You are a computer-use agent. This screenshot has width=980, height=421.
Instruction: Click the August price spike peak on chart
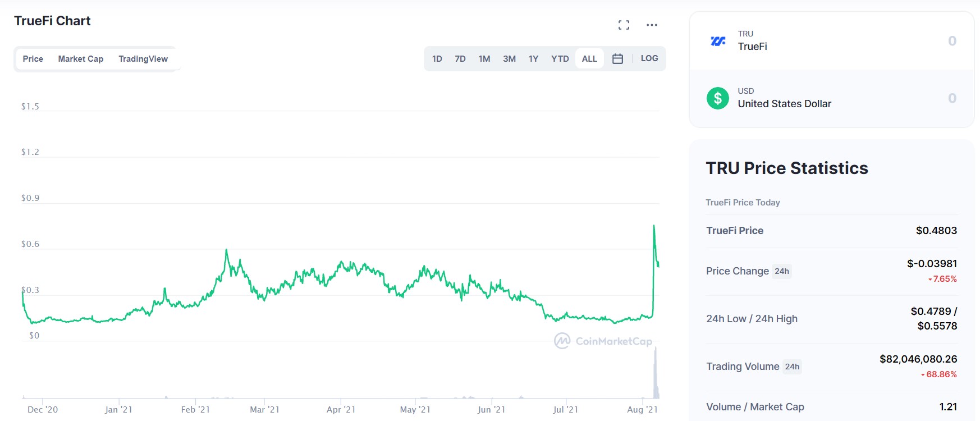click(654, 226)
